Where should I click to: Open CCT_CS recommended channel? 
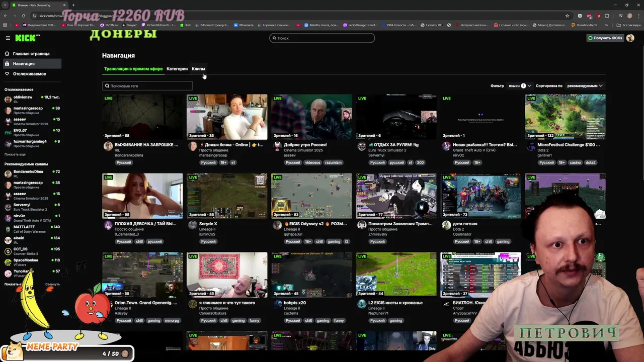click(x=32, y=251)
